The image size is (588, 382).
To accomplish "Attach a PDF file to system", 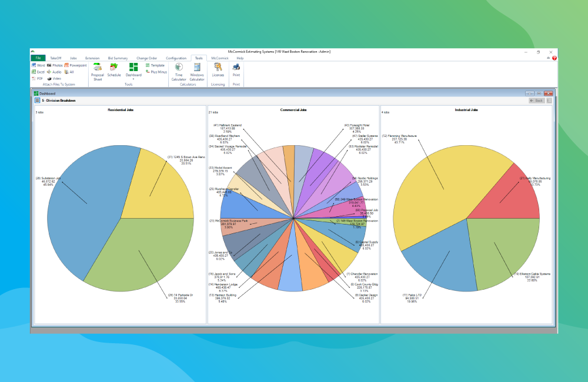I will [x=38, y=78].
